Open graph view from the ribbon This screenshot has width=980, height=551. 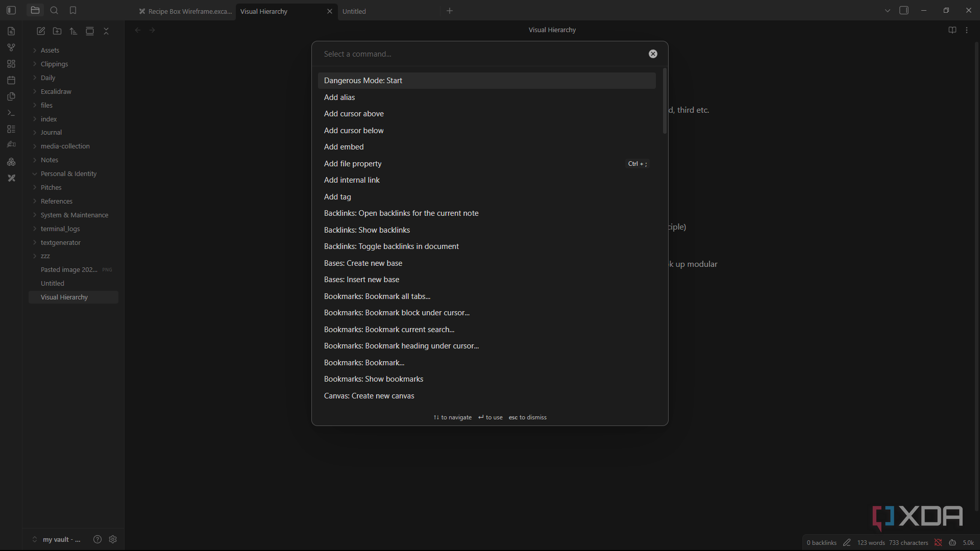pos(11,47)
